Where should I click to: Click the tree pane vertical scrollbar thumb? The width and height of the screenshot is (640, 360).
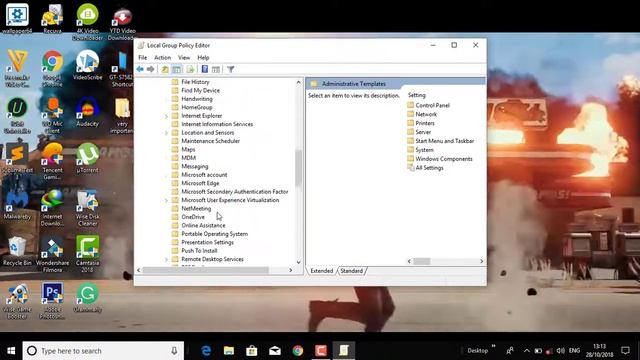pyautogui.click(x=299, y=168)
